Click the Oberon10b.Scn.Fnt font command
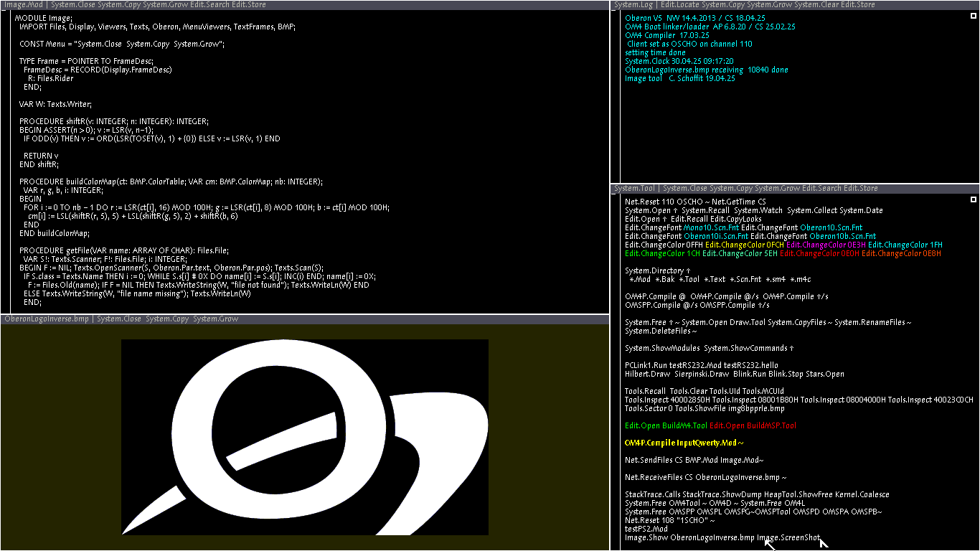The image size is (980, 551). pos(842,237)
